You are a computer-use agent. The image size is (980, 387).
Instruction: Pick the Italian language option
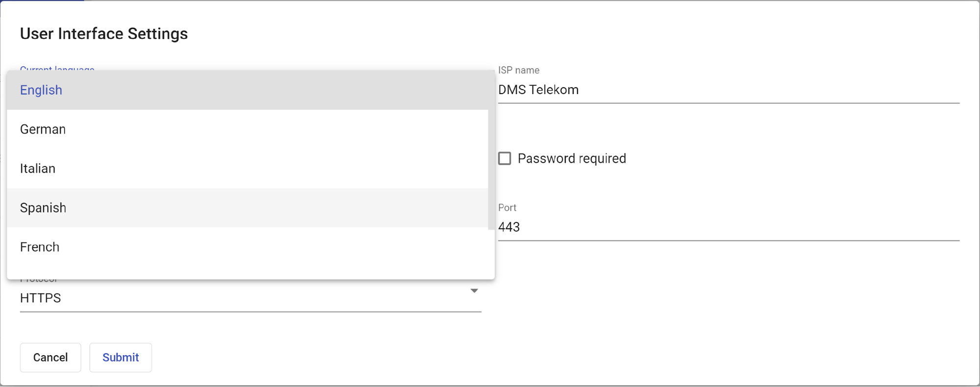coord(38,169)
